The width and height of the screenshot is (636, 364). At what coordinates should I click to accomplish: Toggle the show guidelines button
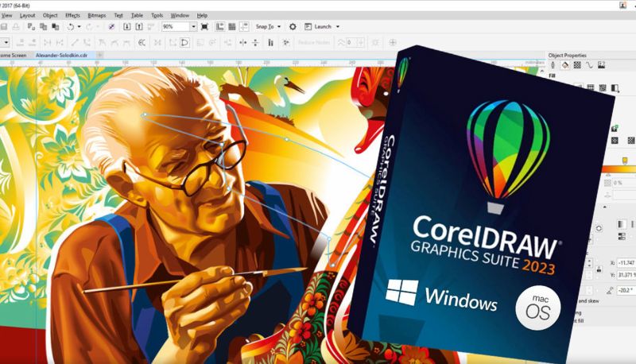click(242, 26)
